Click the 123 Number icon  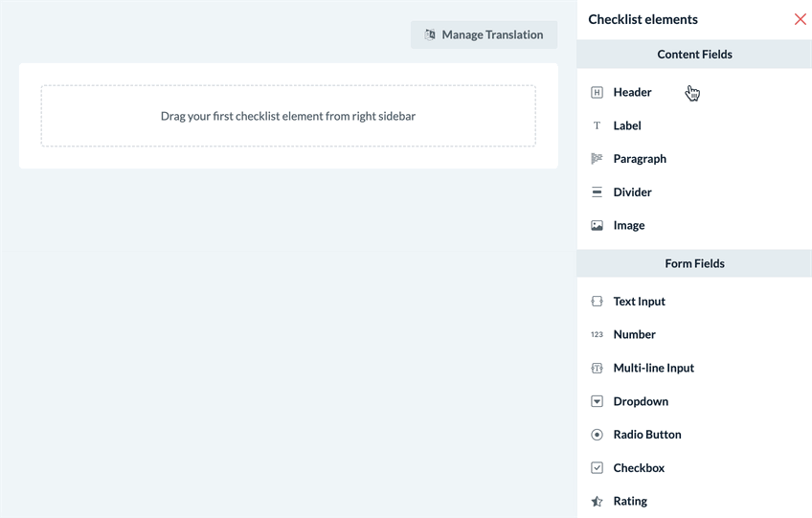point(597,334)
